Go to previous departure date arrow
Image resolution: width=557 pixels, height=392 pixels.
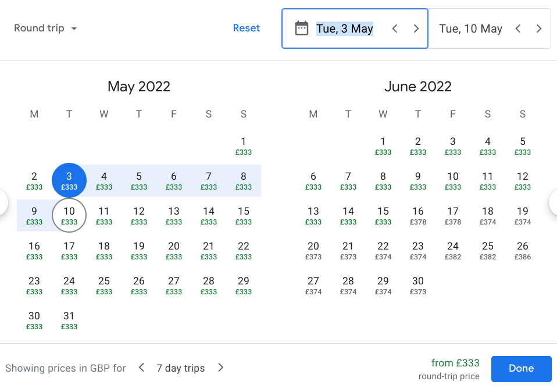pos(395,28)
